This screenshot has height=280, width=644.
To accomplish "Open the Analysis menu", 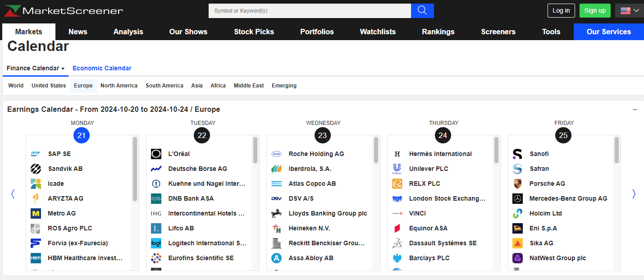I will click(x=128, y=32).
